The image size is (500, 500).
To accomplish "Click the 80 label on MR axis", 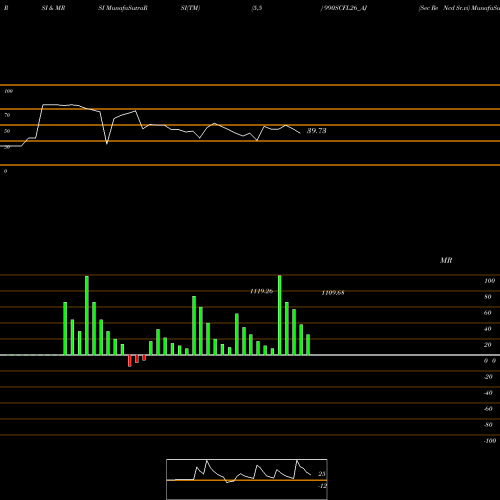I will tap(488, 297).
